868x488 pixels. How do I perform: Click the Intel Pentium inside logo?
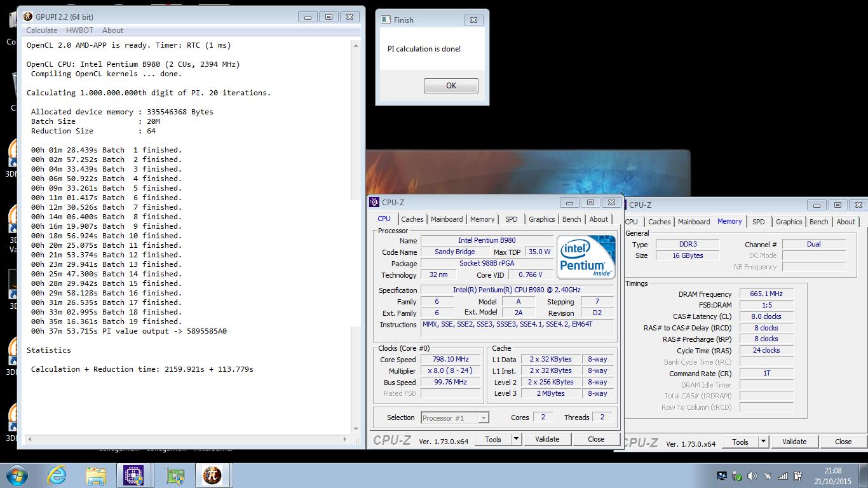[x=586, y=257]
